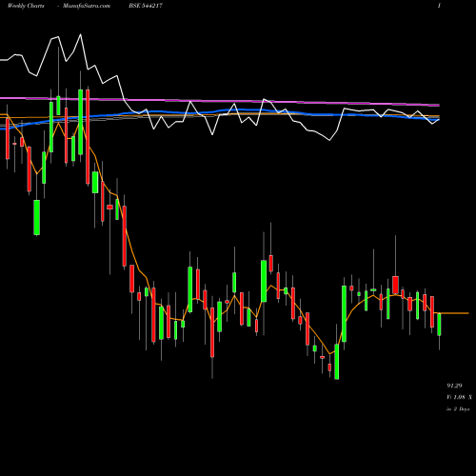Click the last green candle at chart's right end
476x476 pixels.
(439, 325)
